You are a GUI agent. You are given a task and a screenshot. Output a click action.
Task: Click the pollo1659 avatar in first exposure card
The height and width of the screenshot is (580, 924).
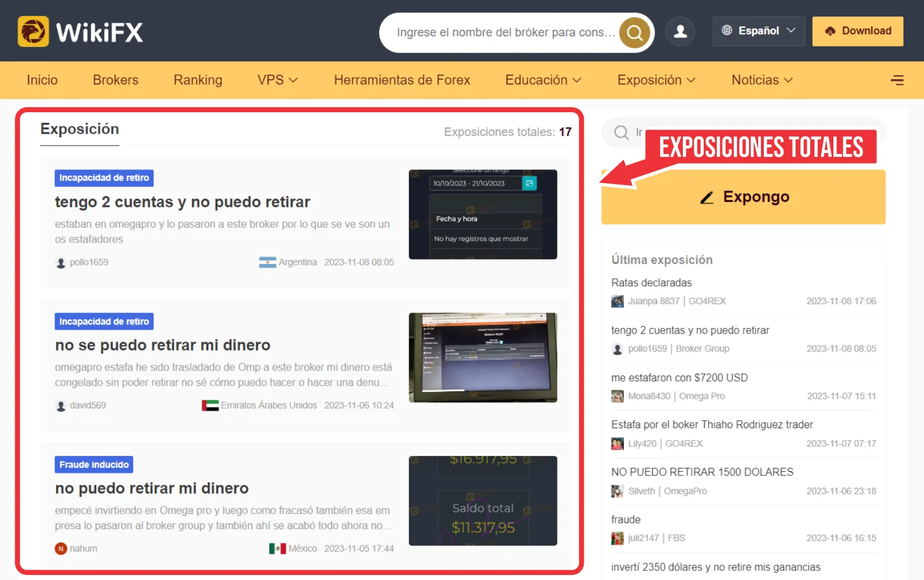point(61,263)
